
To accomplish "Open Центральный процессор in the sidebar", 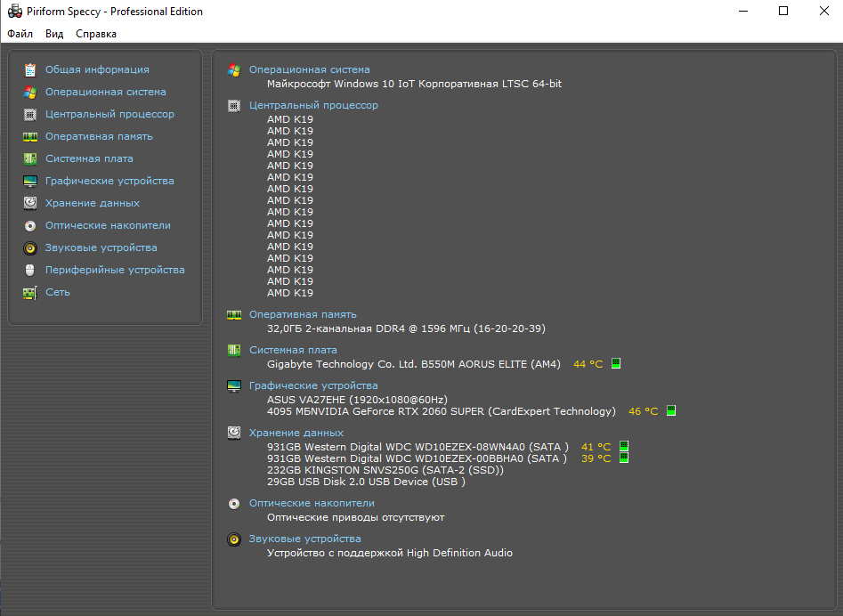I will click(x=109, y=115).
